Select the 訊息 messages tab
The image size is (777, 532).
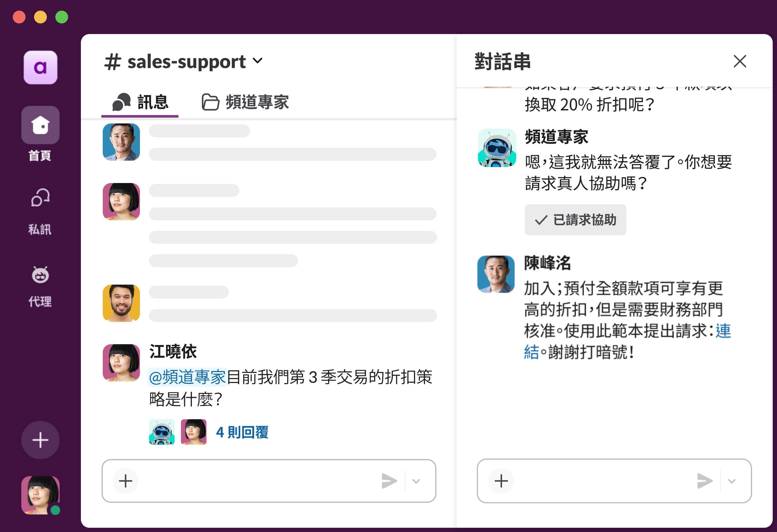click(140, 103)
